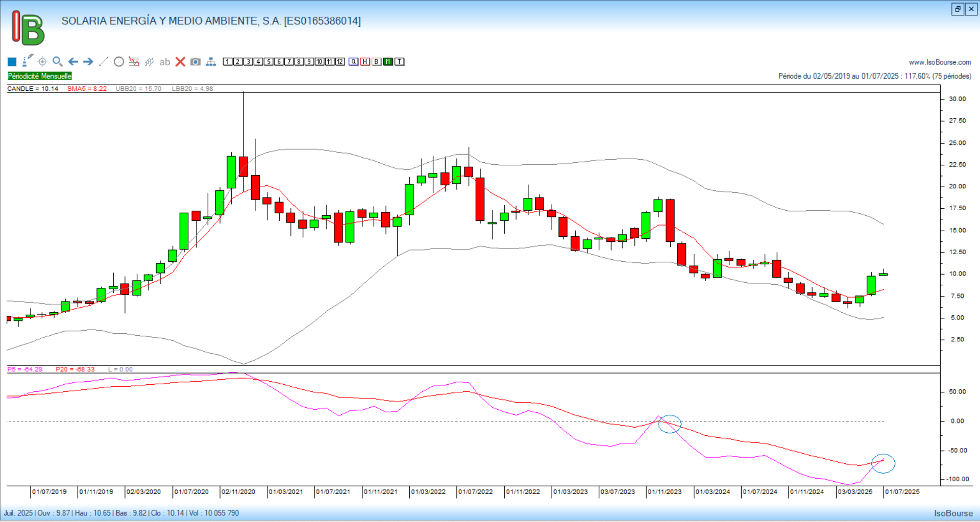This screenshot has height=522, width=980.
Task: Click the blue bar-chart channel icon
Action: [150, 62]
